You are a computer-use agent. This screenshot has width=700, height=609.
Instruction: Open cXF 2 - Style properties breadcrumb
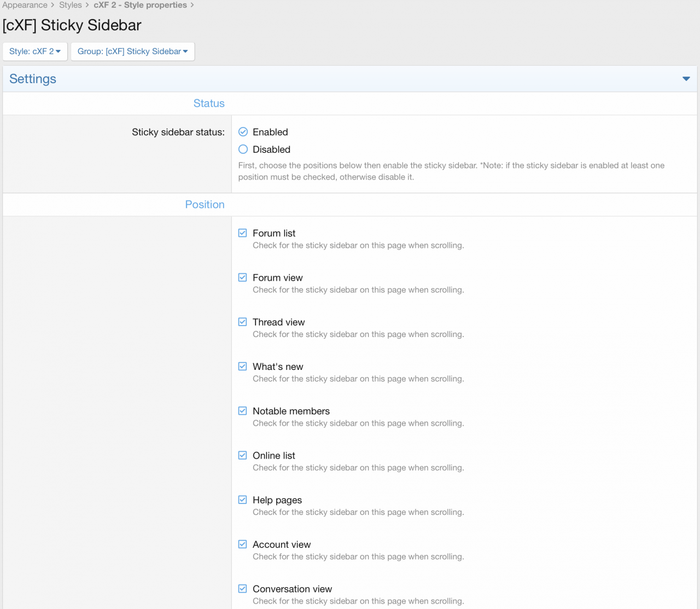(140, 5)
